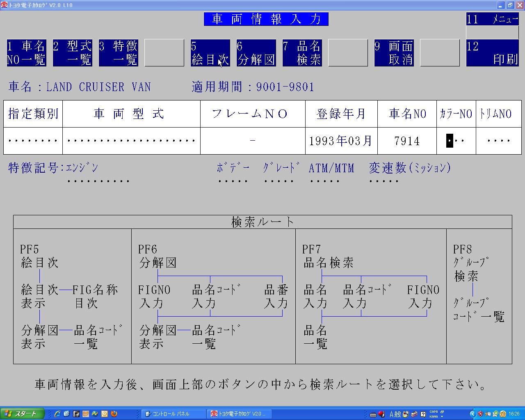Screen dimensions: 525x420
Task: Click the IME input mode 'A' indicator
Action: [392, 414]
